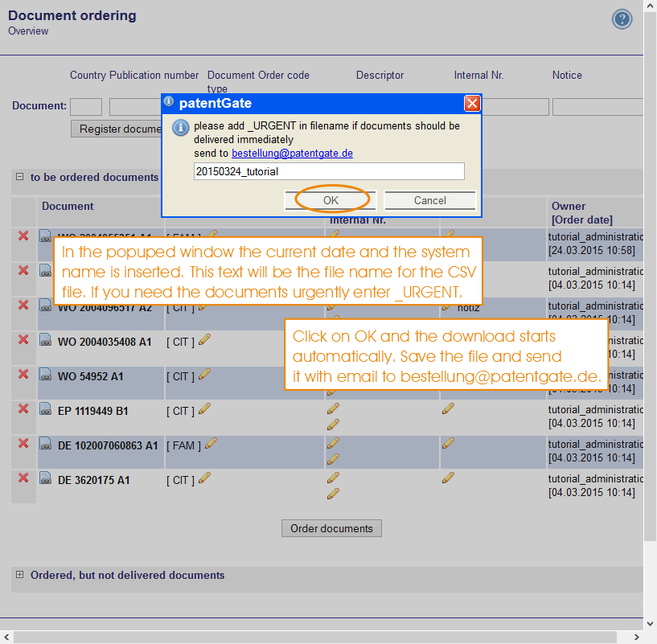This screenshot has height=644, width=657.
Task: Edit internal number pencil for EP 1119449 B1
Action: (333, 425)
